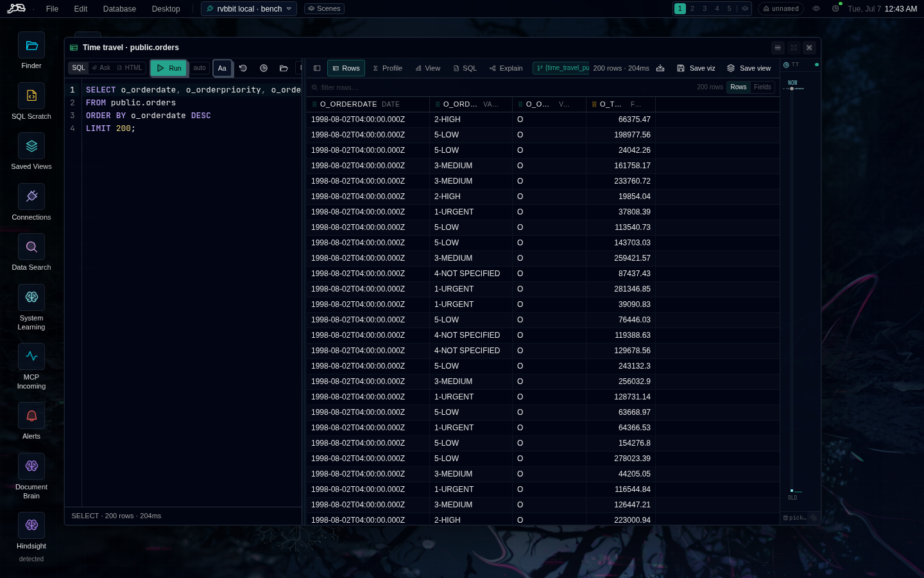Open the Scenes selector
The width and height of the screenshot is (924, 578).
tap(324, 9)
